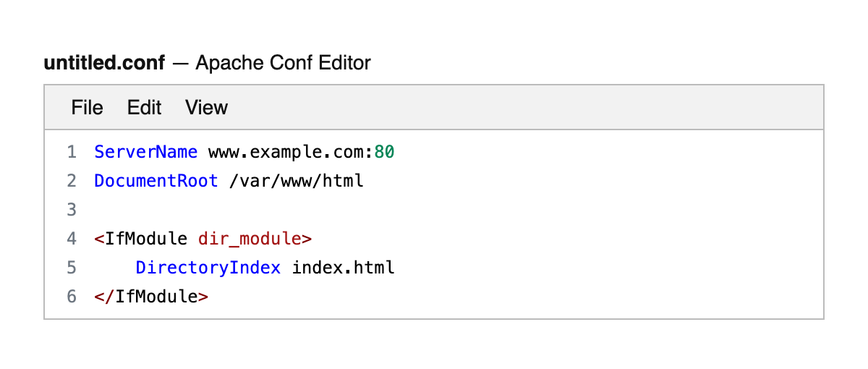Click the port number 80
This screenshot has width=868, height=369.
(x=384, y=153)
